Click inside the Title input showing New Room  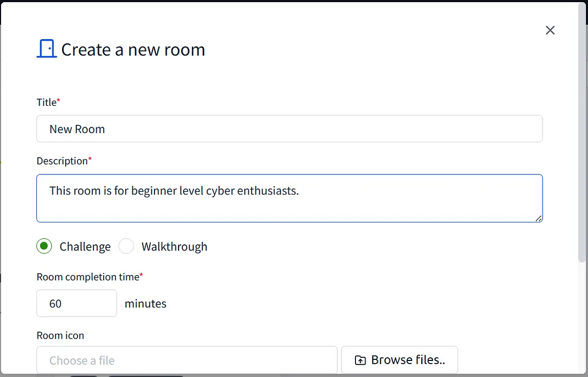point(289,128)
